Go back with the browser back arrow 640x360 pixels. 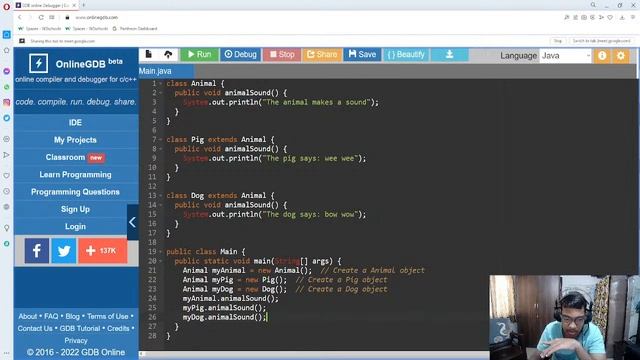coord(20,18)
